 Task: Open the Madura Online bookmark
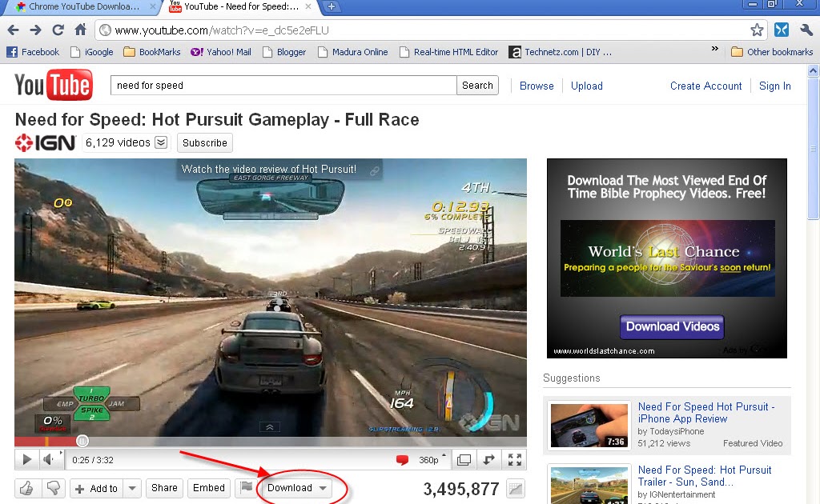[353, 52]
